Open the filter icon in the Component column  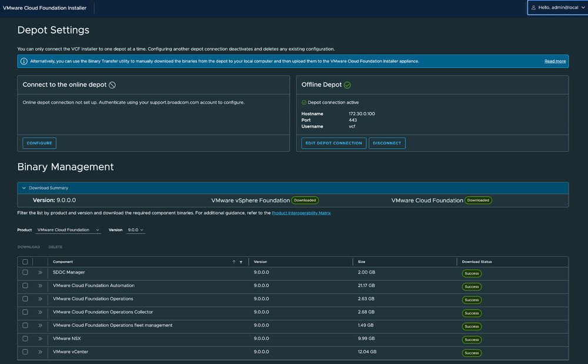point(240,262)
